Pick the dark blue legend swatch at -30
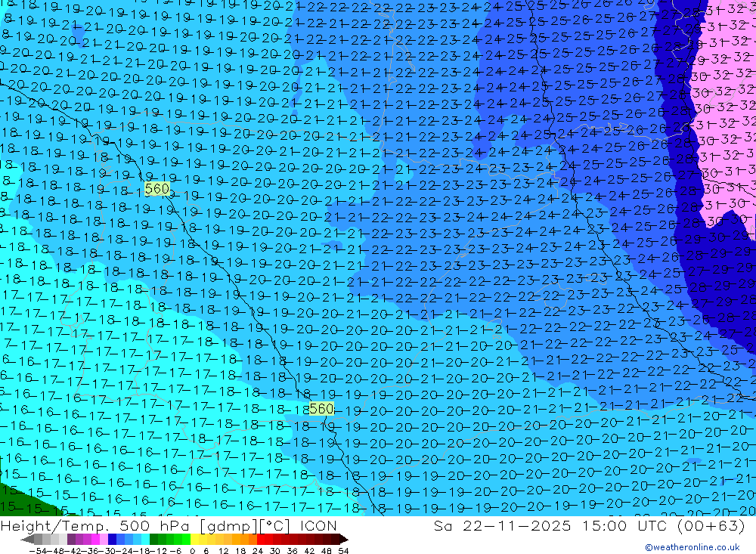This screenshot has width=756, height=554. click(x=112, y=540)
